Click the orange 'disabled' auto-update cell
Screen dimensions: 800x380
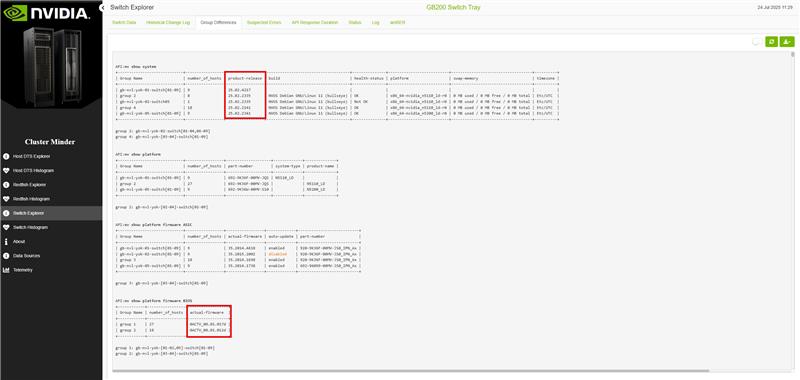click(278, 254)
